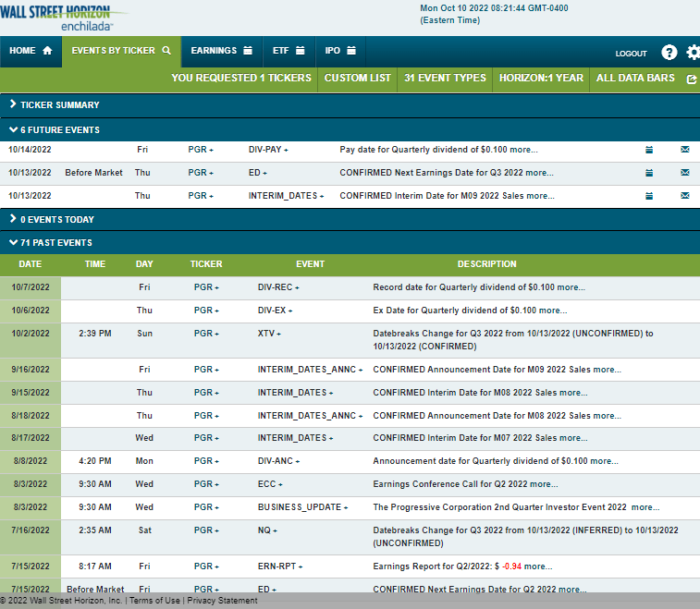Image resolution: width=700 pixels, height=609 pixels.
Task: Go to the Home tab
Action: pos(31,51)
